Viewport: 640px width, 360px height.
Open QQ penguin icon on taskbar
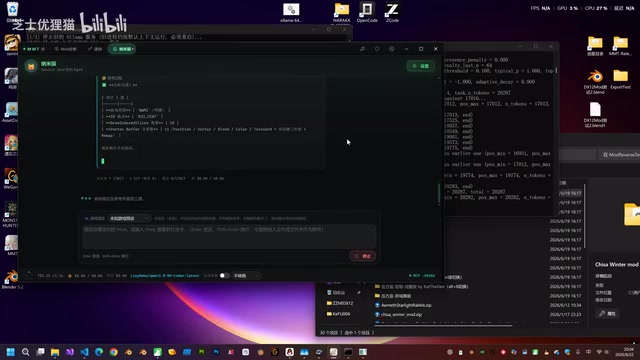(x=289, y=352)
